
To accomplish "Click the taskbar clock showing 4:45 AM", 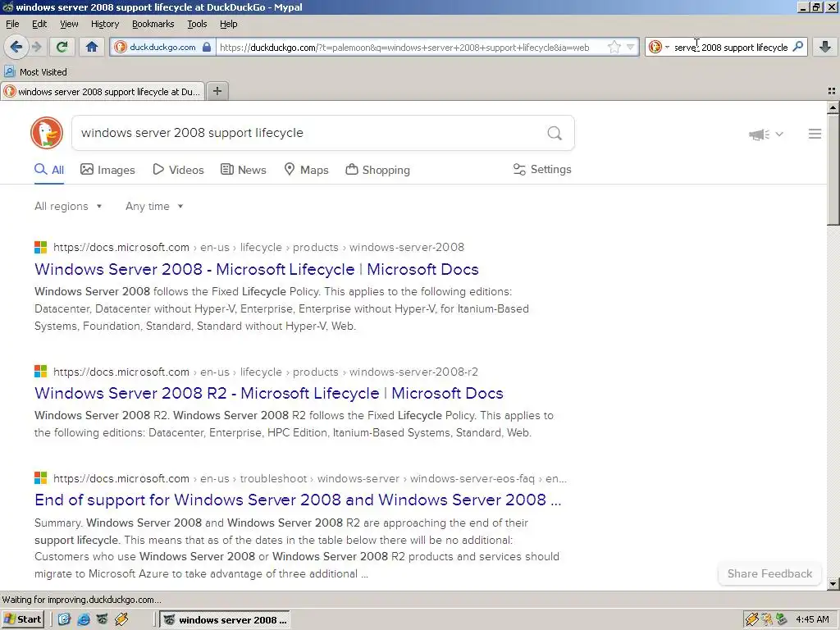I will pos(812,620).
